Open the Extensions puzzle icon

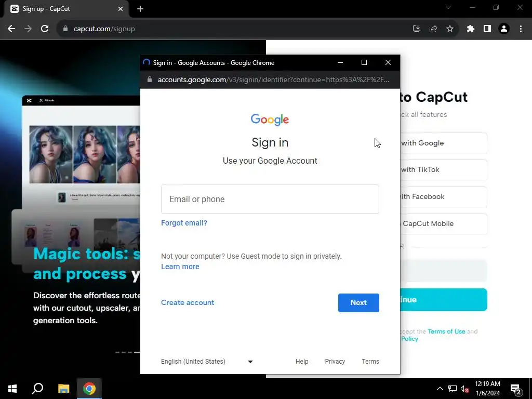tap(470, 29)
